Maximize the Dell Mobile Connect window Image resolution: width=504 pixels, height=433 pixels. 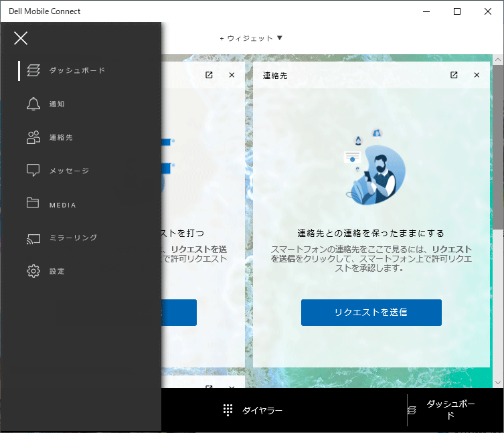457,11
